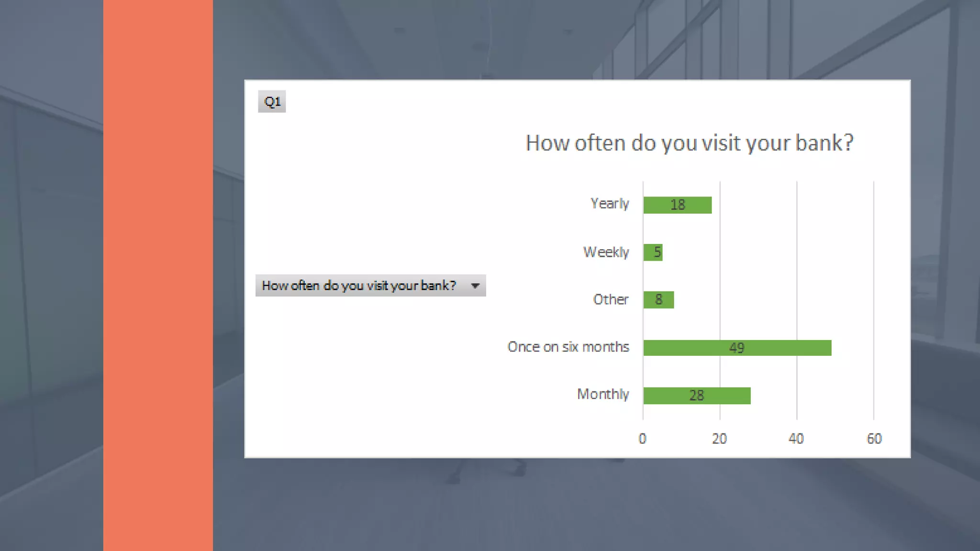Click the 60 value on the horizontal axis
The height and width of the screenshot is (551, 980).
pyautogui.click(x=874, y=439)
